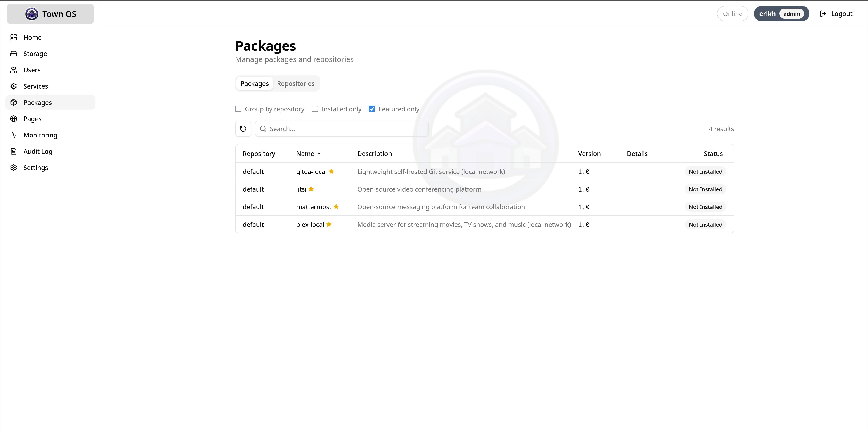Click the erikh admin profile badge
This screenshot has height=431, width=868.
pyautogui.click(x=781, y=14)
